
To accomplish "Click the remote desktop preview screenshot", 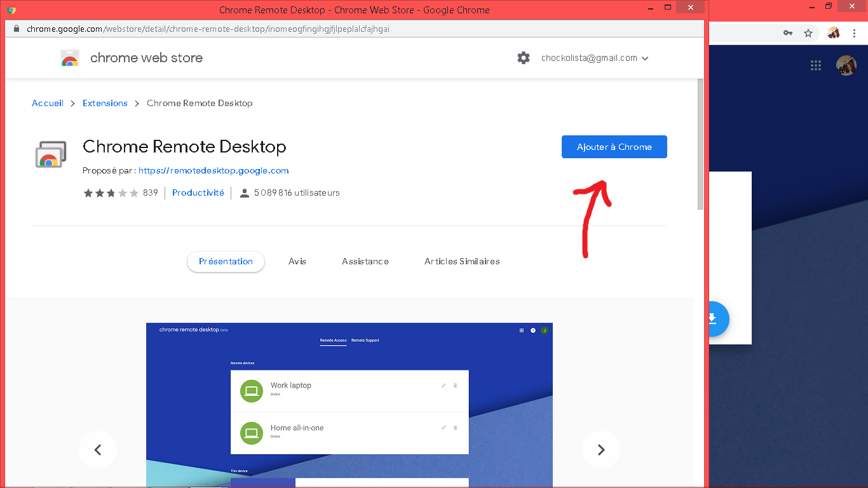I will 349,405.
